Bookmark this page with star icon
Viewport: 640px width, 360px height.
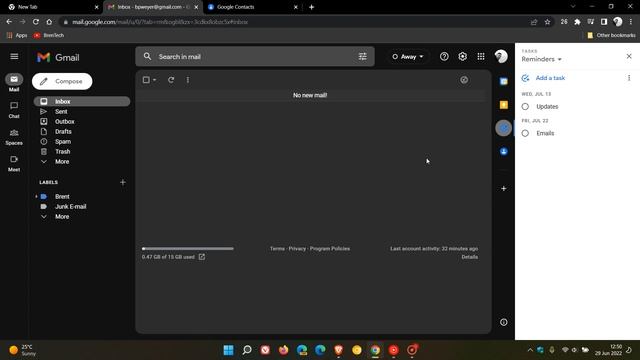[x=547, y=22]
